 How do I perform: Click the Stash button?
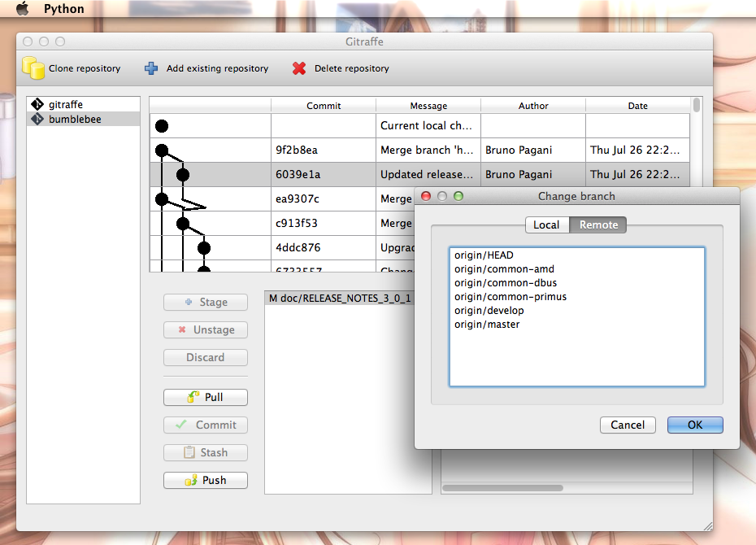[206, 452]
